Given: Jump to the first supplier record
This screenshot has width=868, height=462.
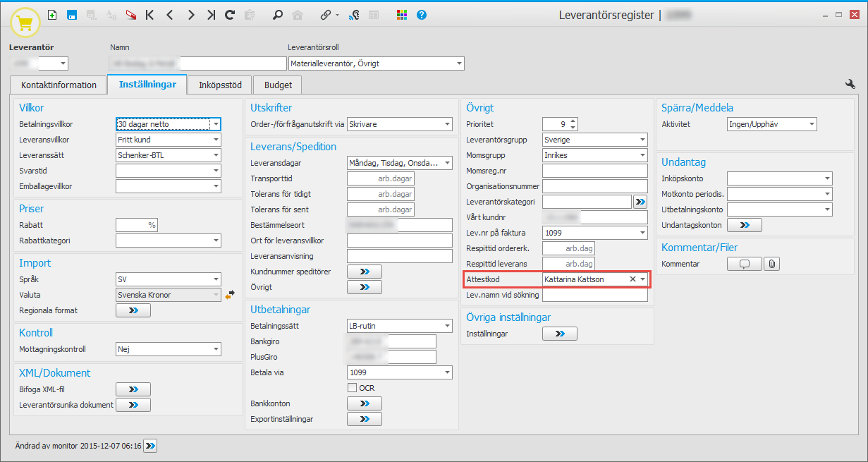Looking at the screenshot, I should click(x=149, y=15).
